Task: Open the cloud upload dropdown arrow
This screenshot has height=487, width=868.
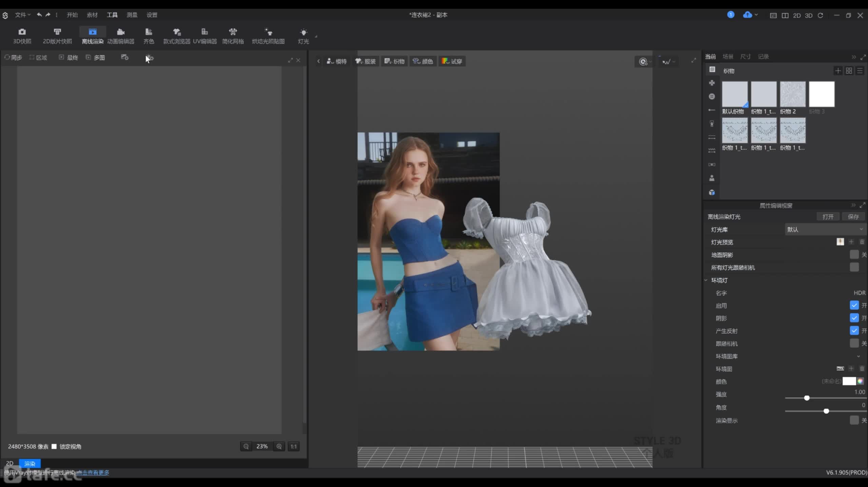Action: [x=756, y=15]
